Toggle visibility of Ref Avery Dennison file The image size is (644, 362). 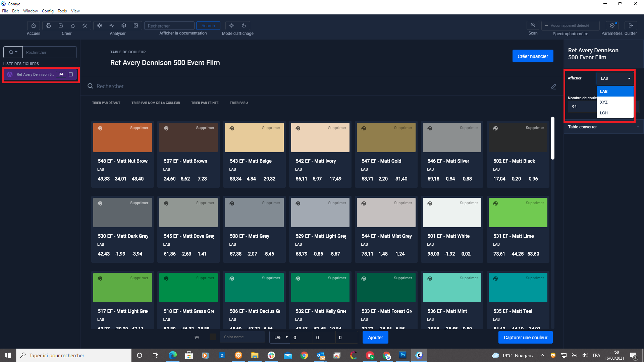(71, 75)
